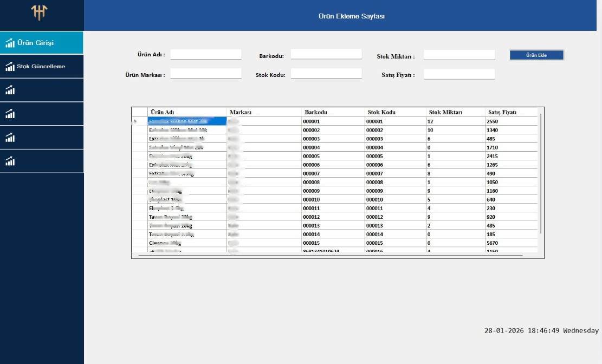The width and height of the screenshot is (602, 364).
Task: Select the row with barcode 000004
Action: click(332, 147)
